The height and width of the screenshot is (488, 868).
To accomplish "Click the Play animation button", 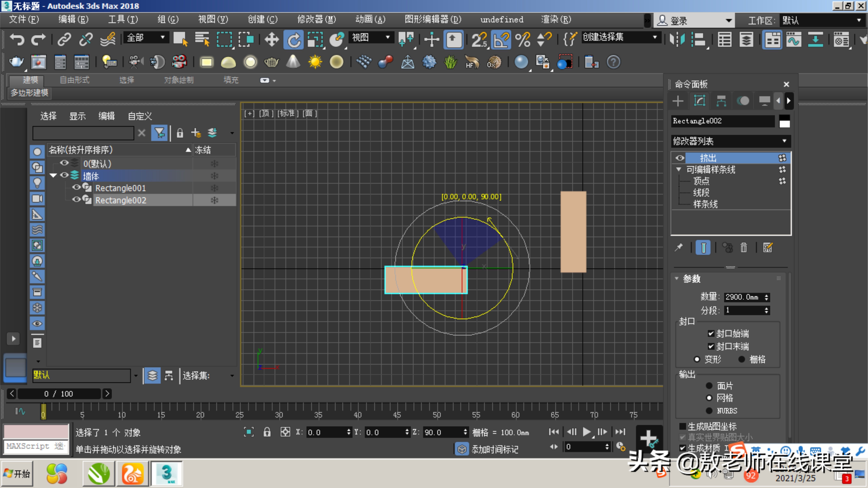I will (x=587, y=431).
